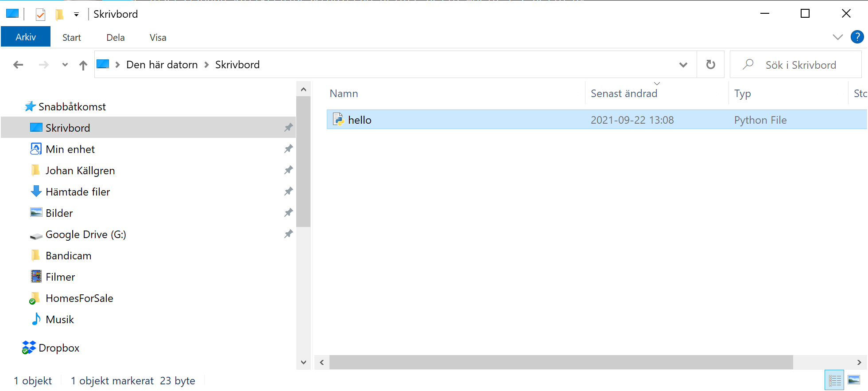
Task: Click the refresh button beside address bar
Action: tap(710, 65)
